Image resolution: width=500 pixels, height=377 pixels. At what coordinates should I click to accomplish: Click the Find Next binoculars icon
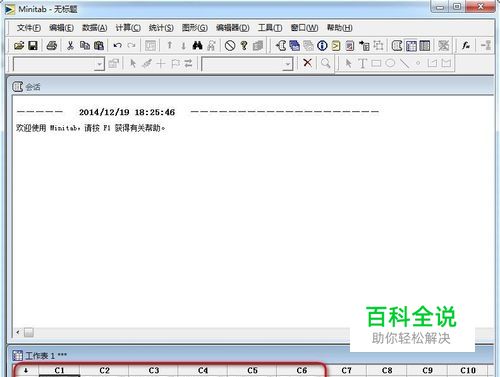pyautogui.click(x=211, y=46)
